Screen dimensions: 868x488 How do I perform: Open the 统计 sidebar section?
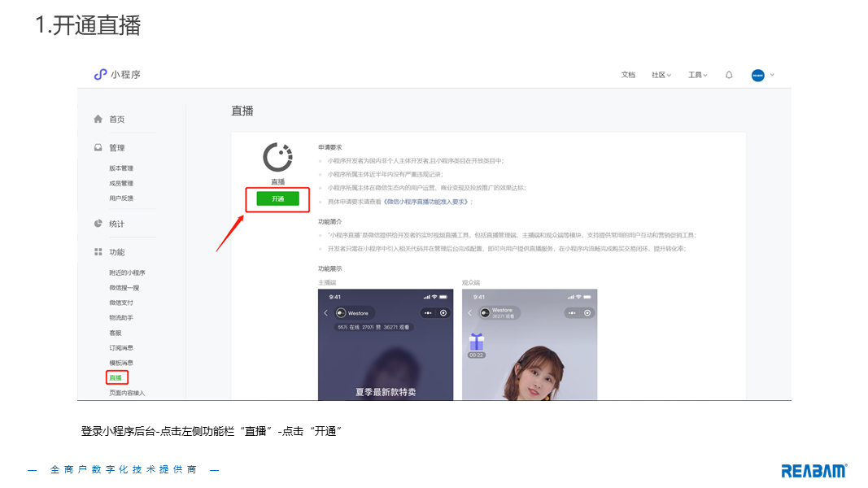117,224
